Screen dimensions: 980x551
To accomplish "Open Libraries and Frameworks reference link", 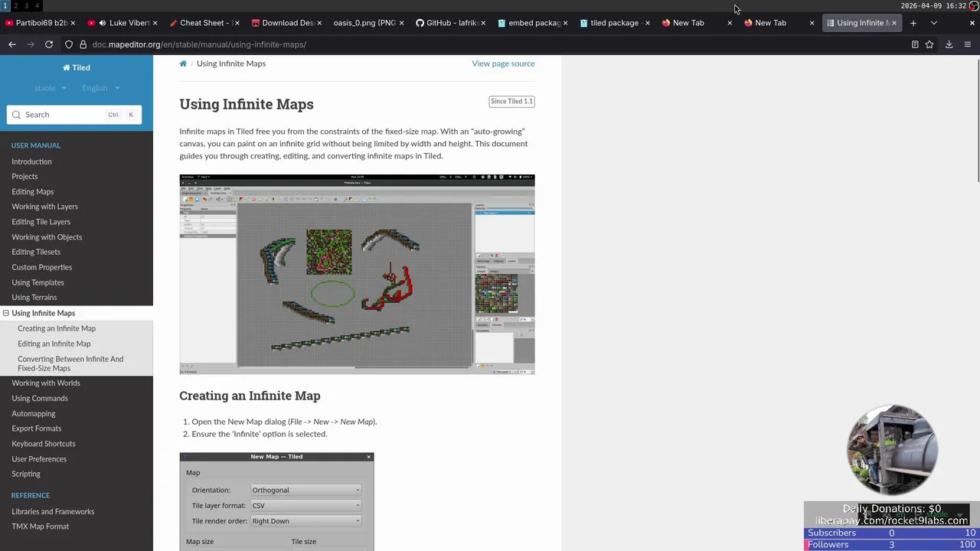I will pos(53,512).
